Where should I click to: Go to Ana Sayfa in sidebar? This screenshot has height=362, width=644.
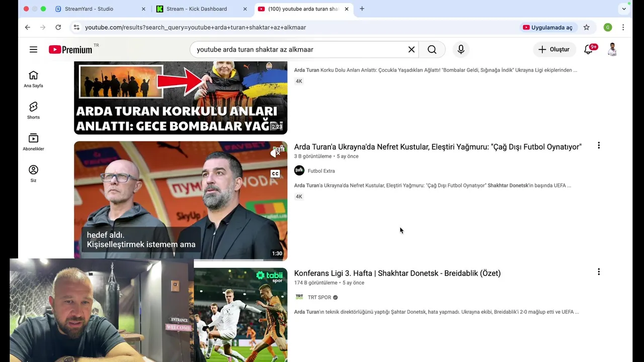coord(33,79)
